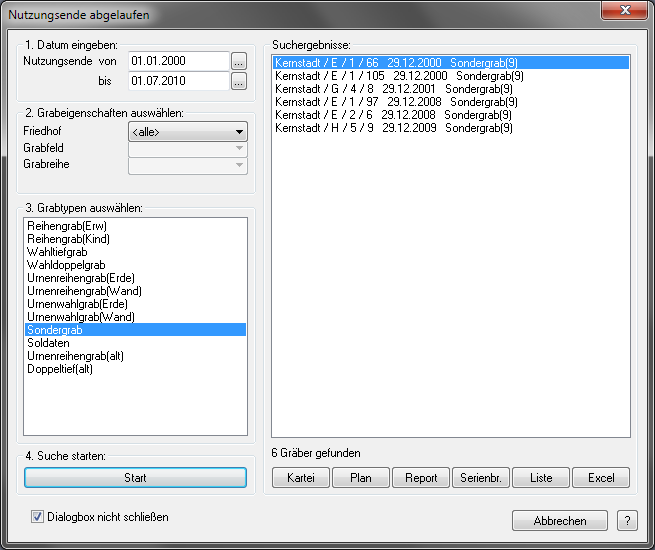The width and height of the screenshot is (655, 550).
Task: Open the Grabreihe dropdown
Action: point(187,165)
